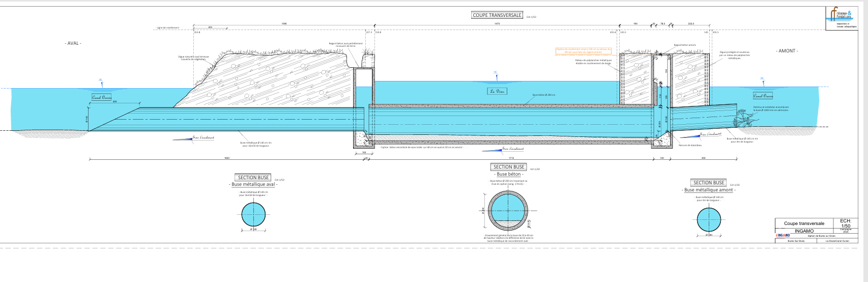Click the Coupe transversale title block cell
Screen dimensions: 868x282
click(x=804, y=223)
